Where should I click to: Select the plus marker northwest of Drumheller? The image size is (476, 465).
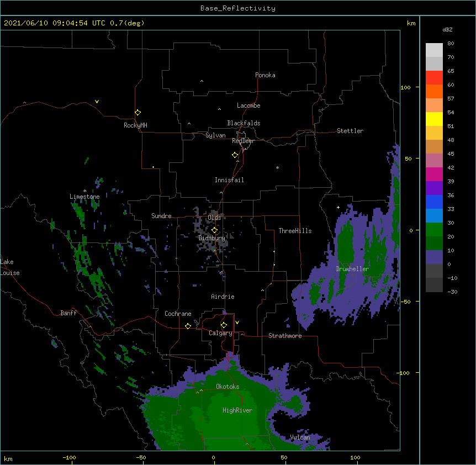[x=338, y=207]
